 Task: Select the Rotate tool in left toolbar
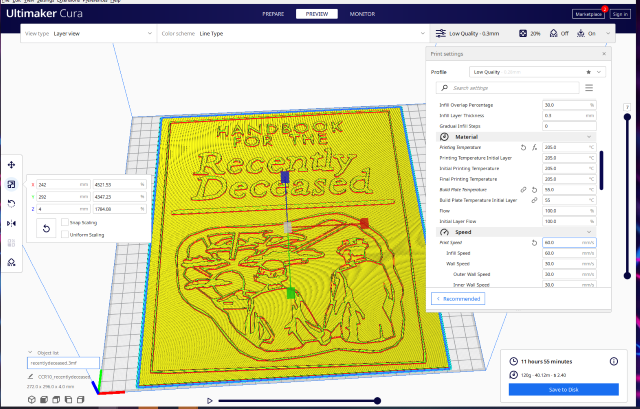[11, 204]
